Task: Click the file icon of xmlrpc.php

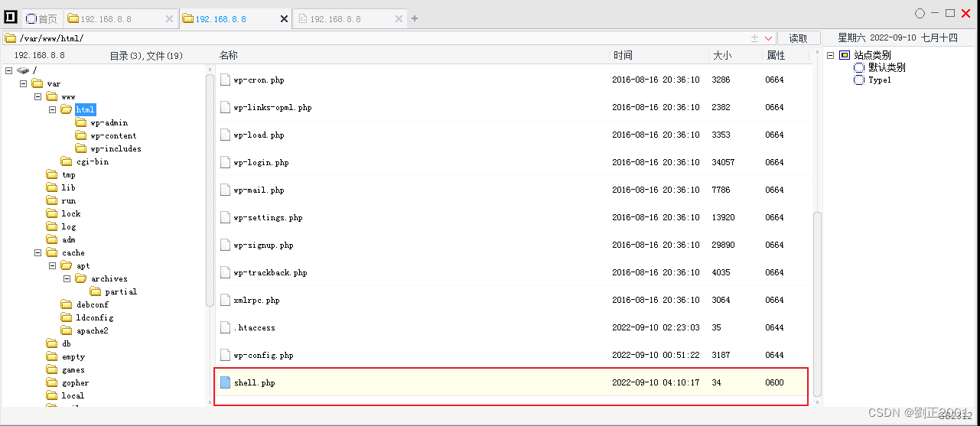Action: pyautogui.click(x=225, y=300)
